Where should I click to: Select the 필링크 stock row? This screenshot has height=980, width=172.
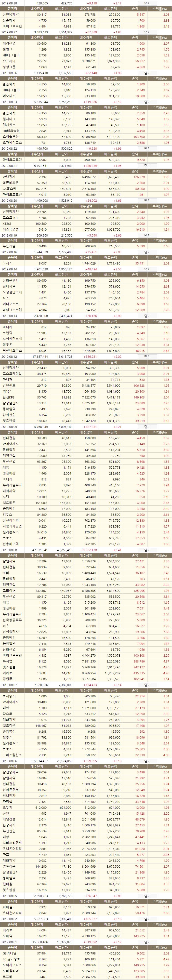[x=86, y=50]
